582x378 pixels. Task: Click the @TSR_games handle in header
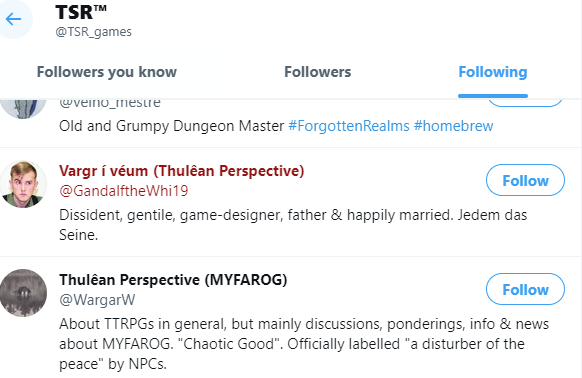coord(94,32)
